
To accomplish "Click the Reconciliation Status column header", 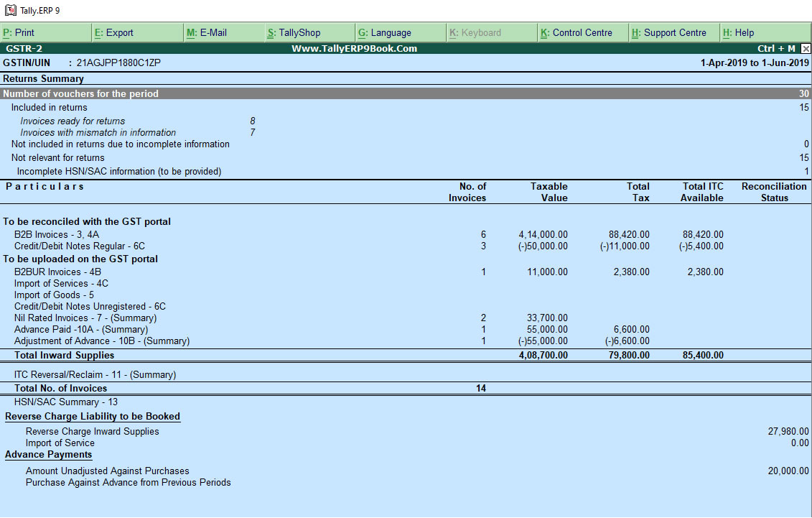I will click(x=774, y=192).
